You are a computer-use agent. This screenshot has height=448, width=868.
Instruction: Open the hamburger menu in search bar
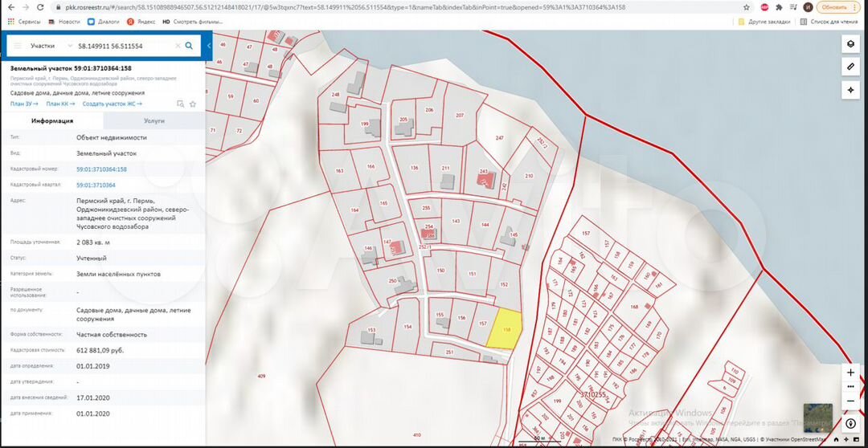18,46
